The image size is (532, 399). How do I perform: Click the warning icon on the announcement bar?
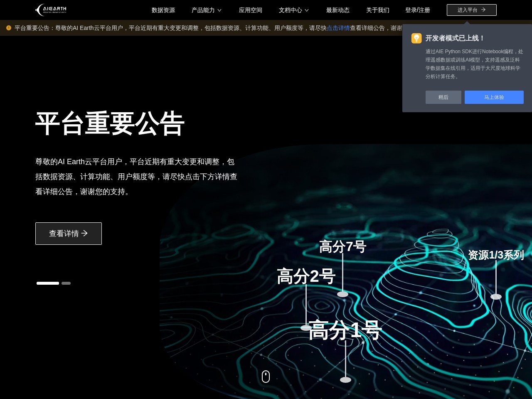point(8,28)
